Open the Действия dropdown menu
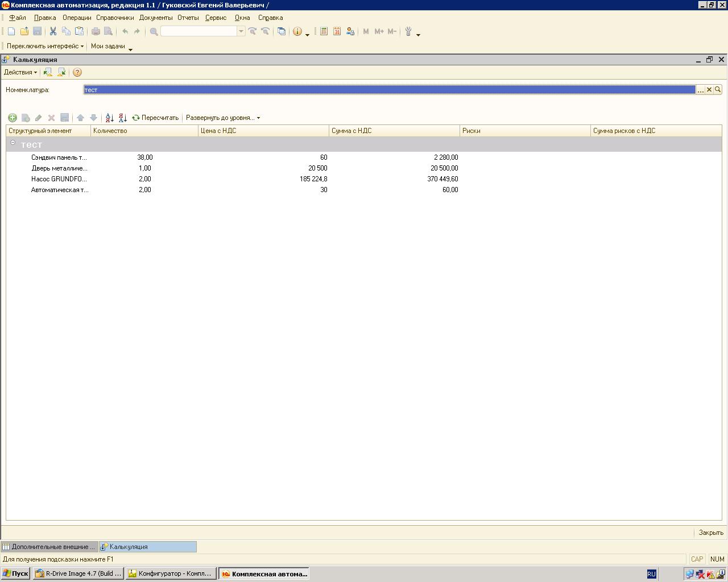 pyautogui.click(x=20, y=72)
